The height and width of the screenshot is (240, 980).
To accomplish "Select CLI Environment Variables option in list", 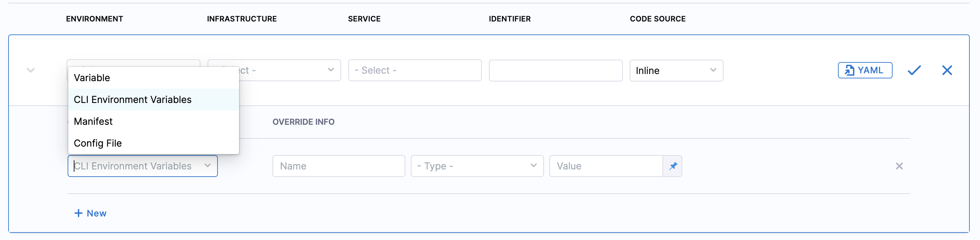I will (132, 100).
